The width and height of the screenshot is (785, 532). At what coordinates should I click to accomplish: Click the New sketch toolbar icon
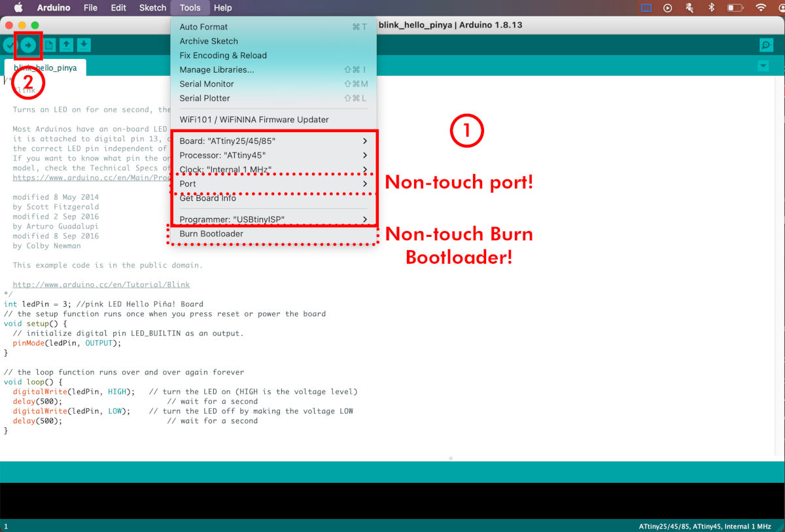[48, 44]
